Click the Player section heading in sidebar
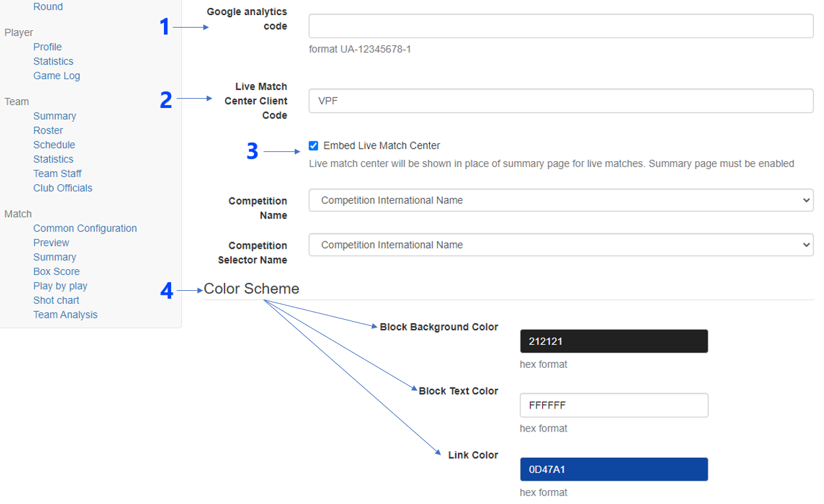The width and height of the screenshot is (824, 504). pyautogui.click(x=18, y=32)
